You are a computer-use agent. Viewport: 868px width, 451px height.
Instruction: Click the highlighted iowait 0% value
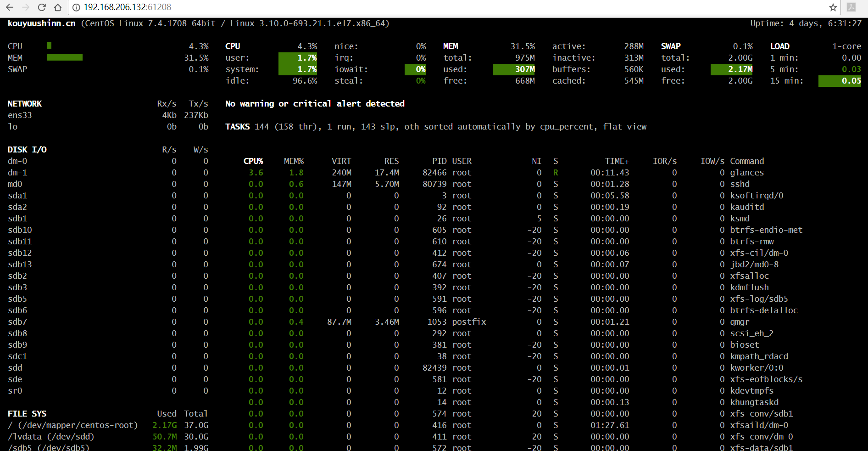pos(415,69)
